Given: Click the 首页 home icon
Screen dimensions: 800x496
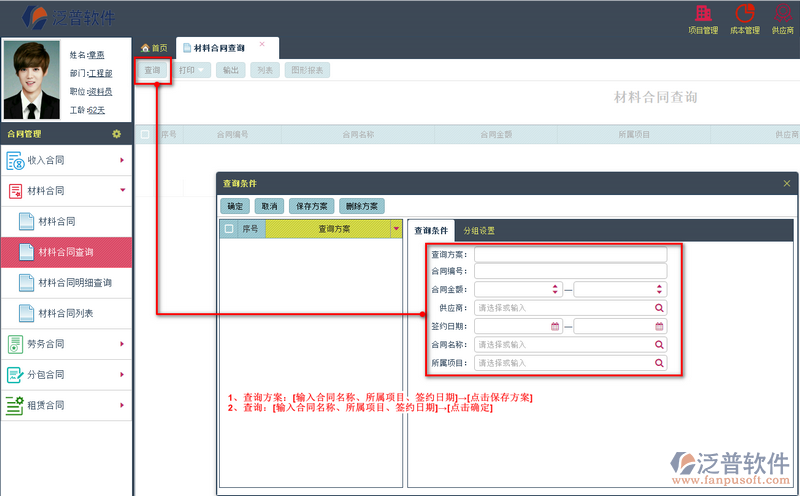Looking at the screenshot, I should click(145, 48).
